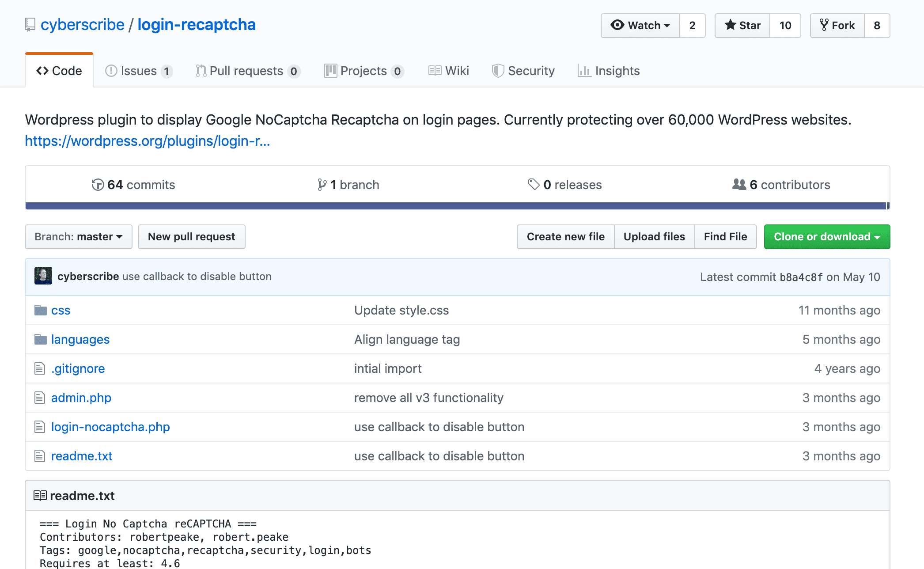Click the eye icon in Watch button

click(x=617, y=25)
